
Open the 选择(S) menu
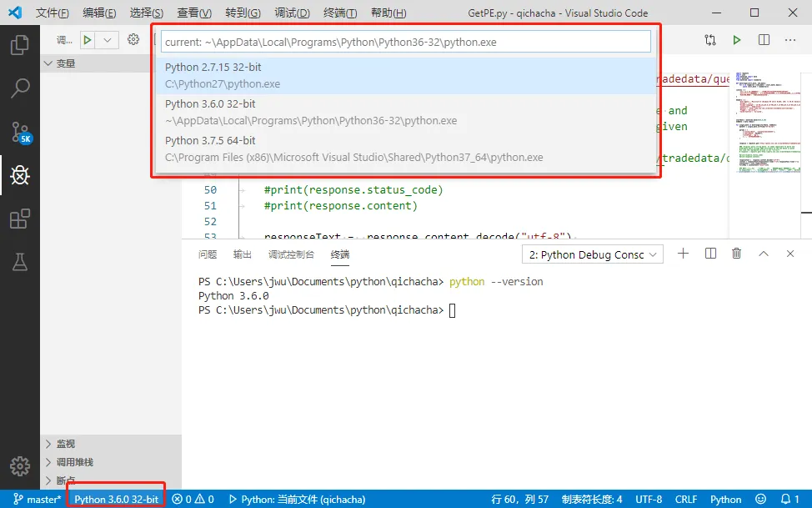click(147, 13)
